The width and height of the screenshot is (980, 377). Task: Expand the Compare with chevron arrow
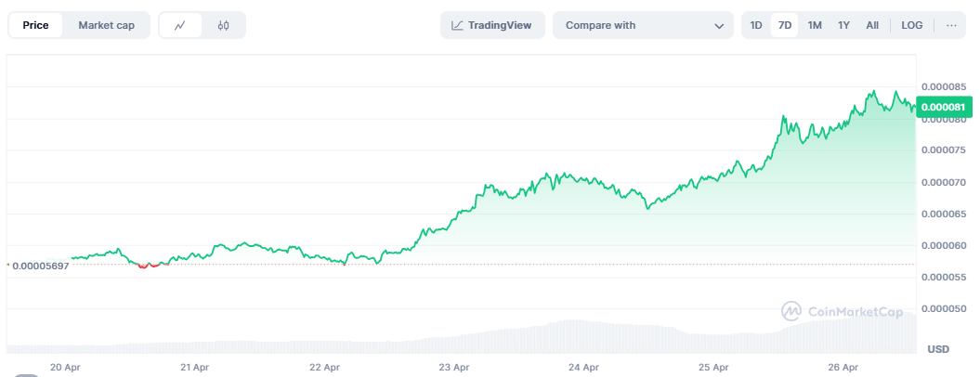pyautogui.click(x=719, y=26)
